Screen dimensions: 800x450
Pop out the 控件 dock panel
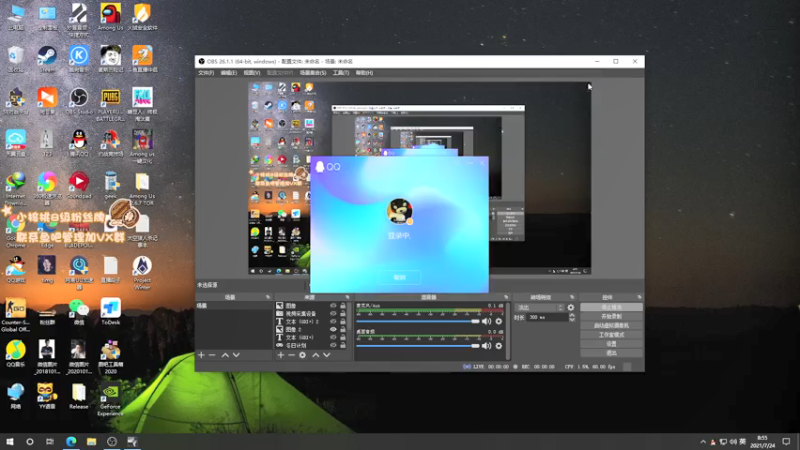tap(639, 297)
